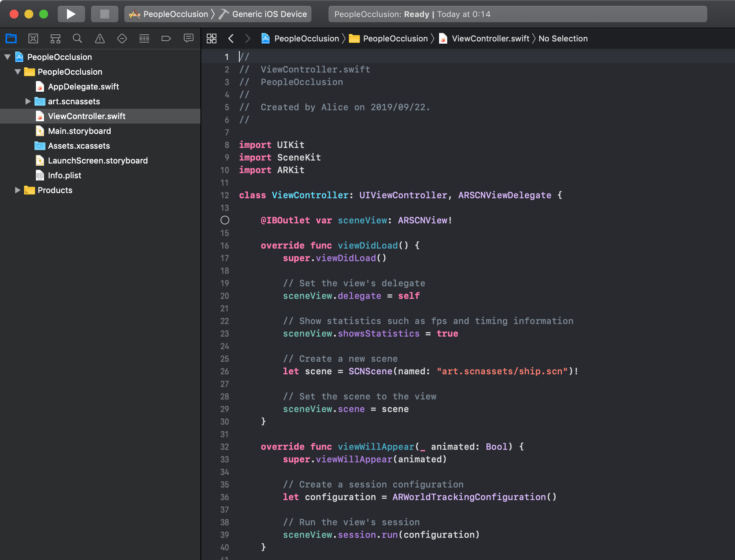Open the Report navigator speech bubble icon
The height and width of the screenshot is (560, 735).
(189, 38)
